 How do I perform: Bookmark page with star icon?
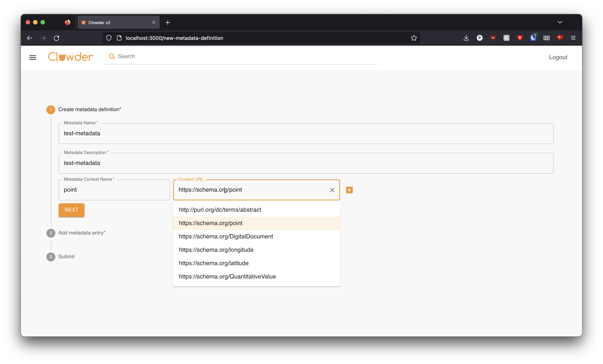(414, 38)
